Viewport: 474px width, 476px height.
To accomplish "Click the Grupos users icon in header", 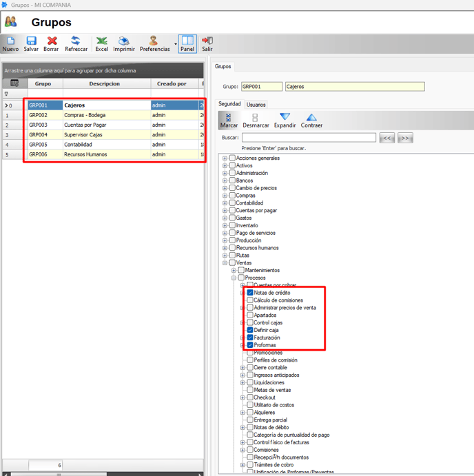I will pyautogui.click(x=11, y=22).
